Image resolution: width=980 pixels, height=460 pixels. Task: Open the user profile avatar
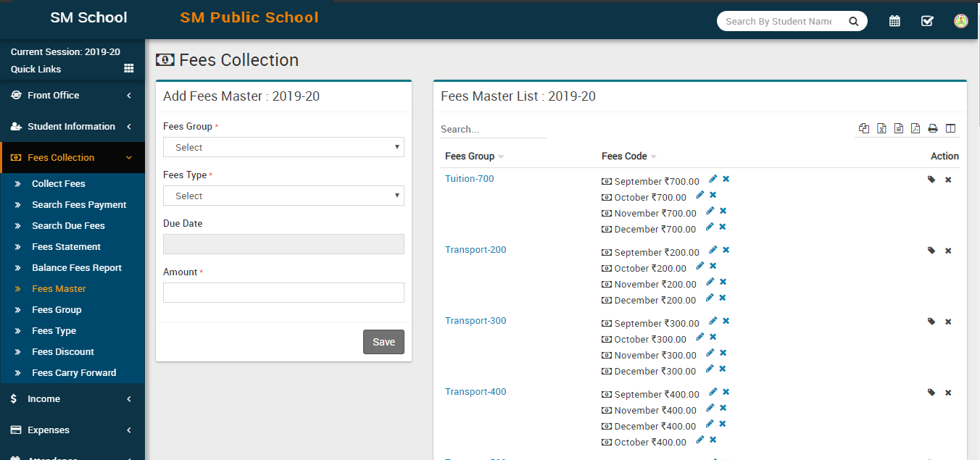pos(961,21)
